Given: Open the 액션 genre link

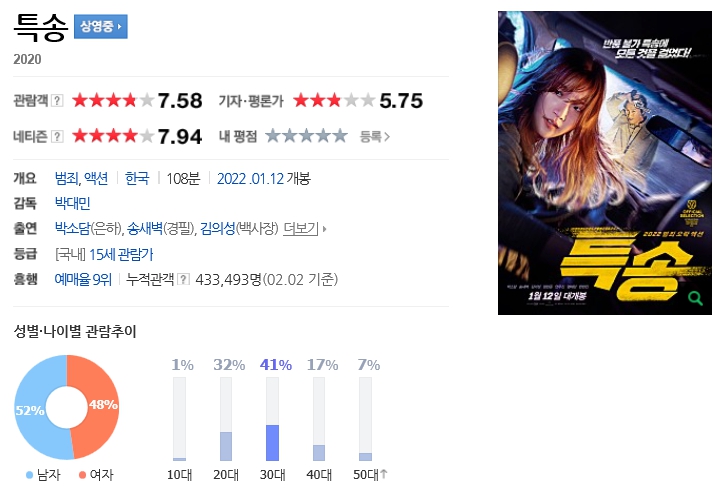Looking at the screenshot, I should (x=96, y=178).
